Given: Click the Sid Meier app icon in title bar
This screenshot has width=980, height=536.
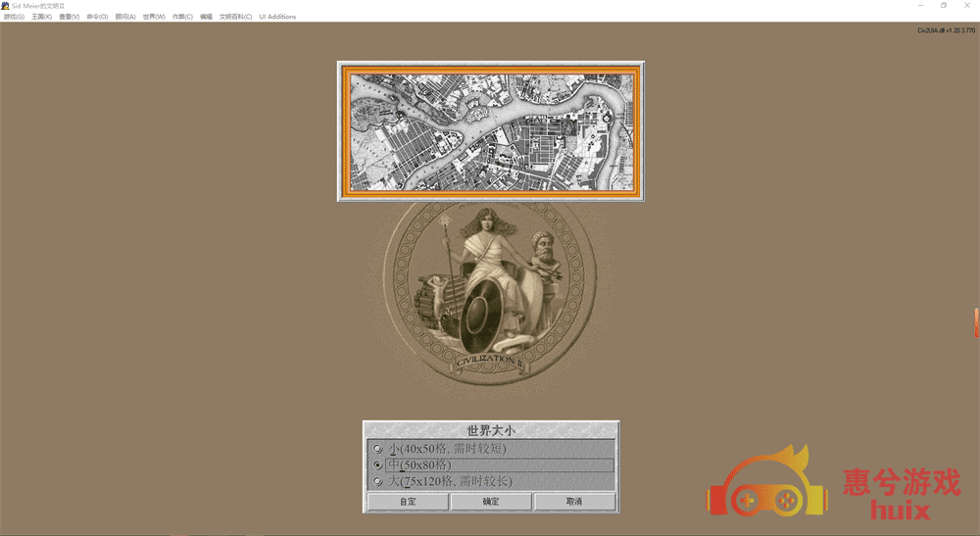Looking at the screenshot, I should coord(6,6).
